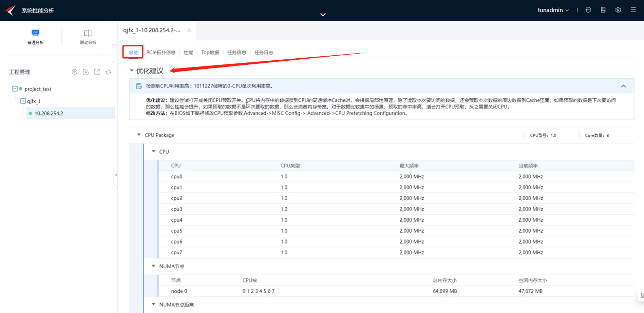This screenshot has height=313, width=644.
Task: Collapse the project_test tree node
Action: [x=15, y=89]
